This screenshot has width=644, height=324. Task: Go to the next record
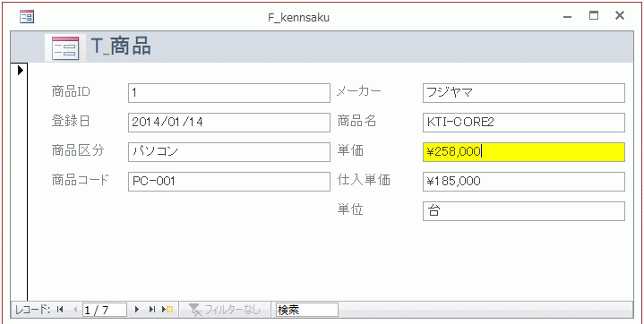137,310
